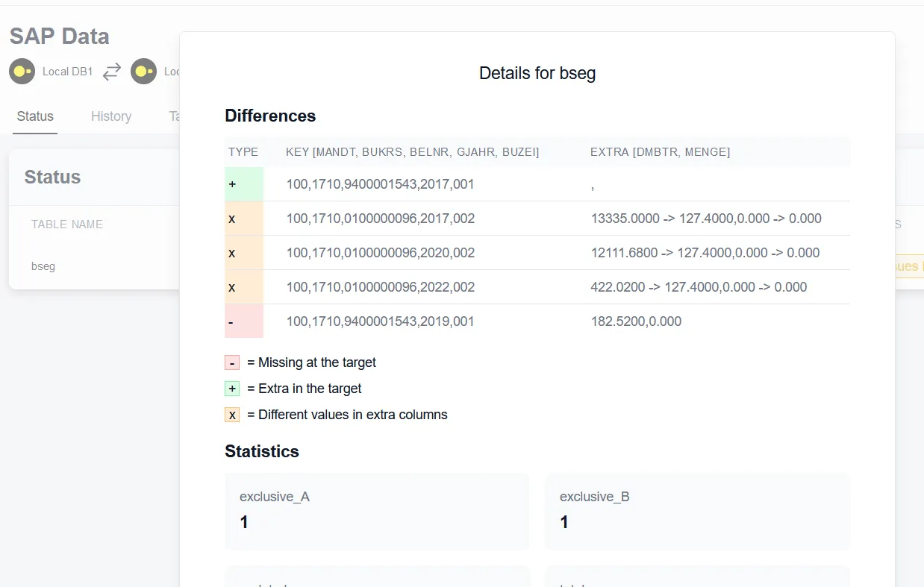
Task: Click the exclusive_A statistics card
Action: click(377, 511)
